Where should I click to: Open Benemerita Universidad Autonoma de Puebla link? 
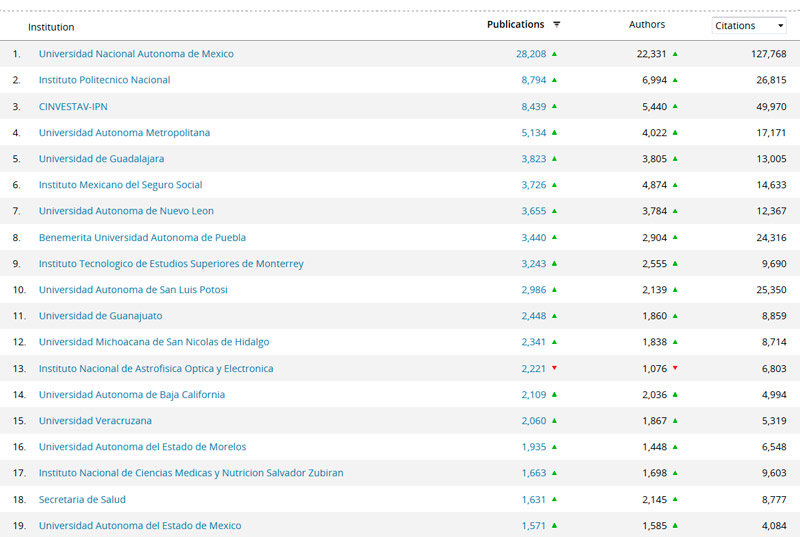(142, 237)
